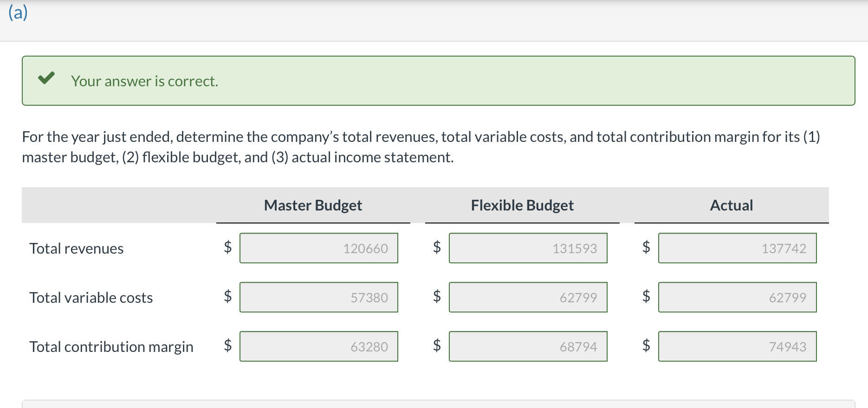
Task: Select Master Budget total variable costs field
Action: [319, 298]
